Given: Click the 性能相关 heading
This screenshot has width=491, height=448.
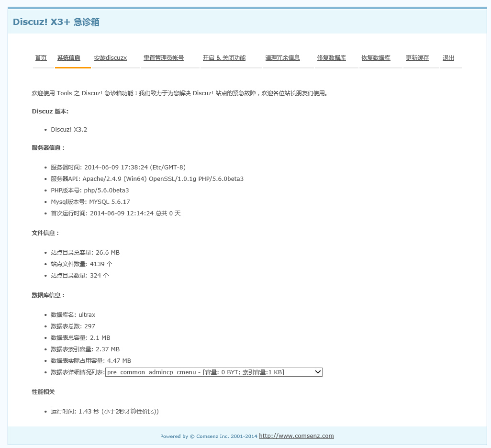Looking at the screenshot, I should pos(43,392).
